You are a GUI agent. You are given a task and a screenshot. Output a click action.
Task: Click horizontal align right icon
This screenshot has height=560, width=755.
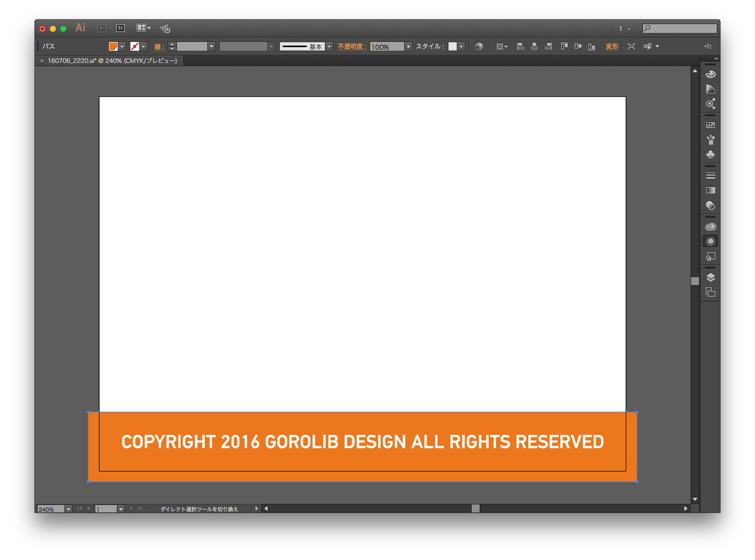[548, 46]
